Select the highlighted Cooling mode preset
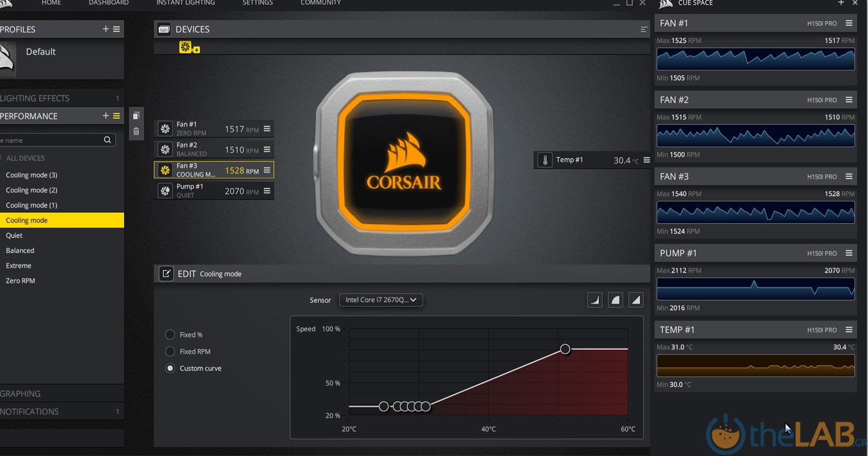868x456 pixels. pyautogui.click(x=62, y=220)
